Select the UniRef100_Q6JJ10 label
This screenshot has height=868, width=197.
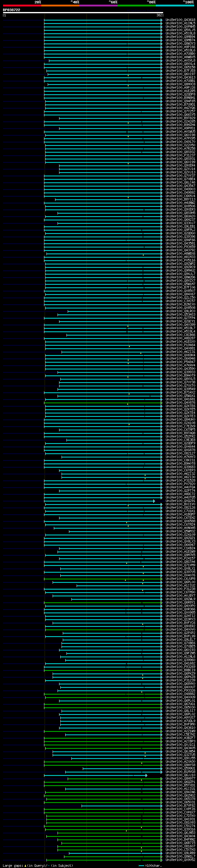[180, 775]
